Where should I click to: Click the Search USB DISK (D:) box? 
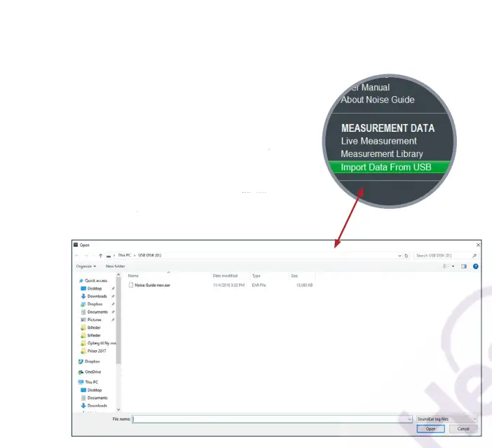click(446, 256)
